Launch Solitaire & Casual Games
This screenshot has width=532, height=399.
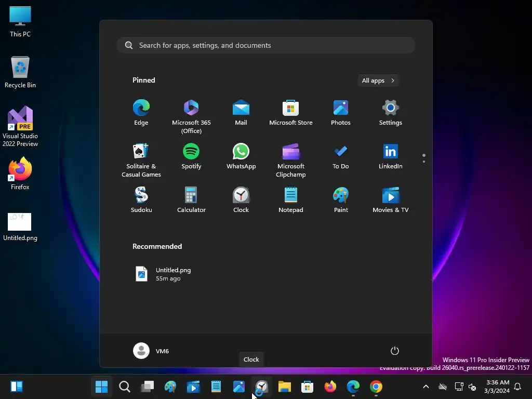pyautogui.click(x=141, y=160)
